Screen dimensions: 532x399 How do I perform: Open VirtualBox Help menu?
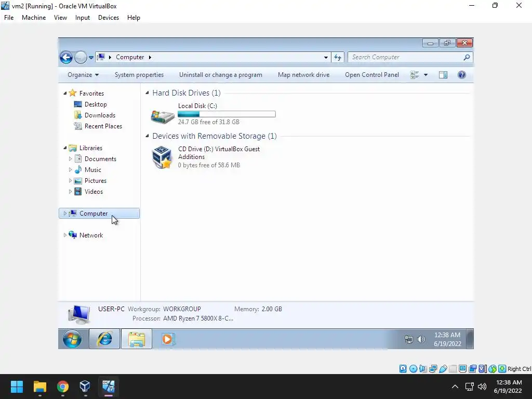[x=134, y=18]
